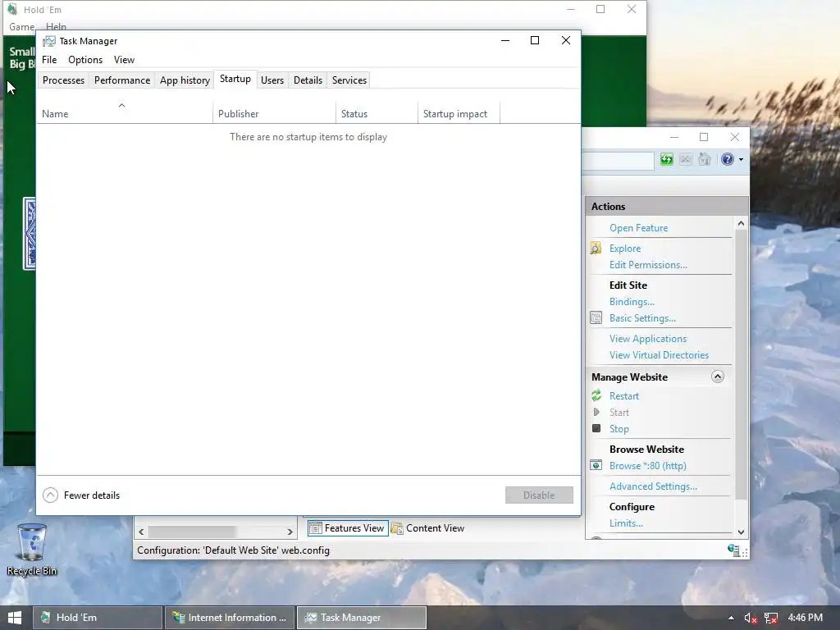Expand the IIS help dropdown arrow

click(741, 160)
